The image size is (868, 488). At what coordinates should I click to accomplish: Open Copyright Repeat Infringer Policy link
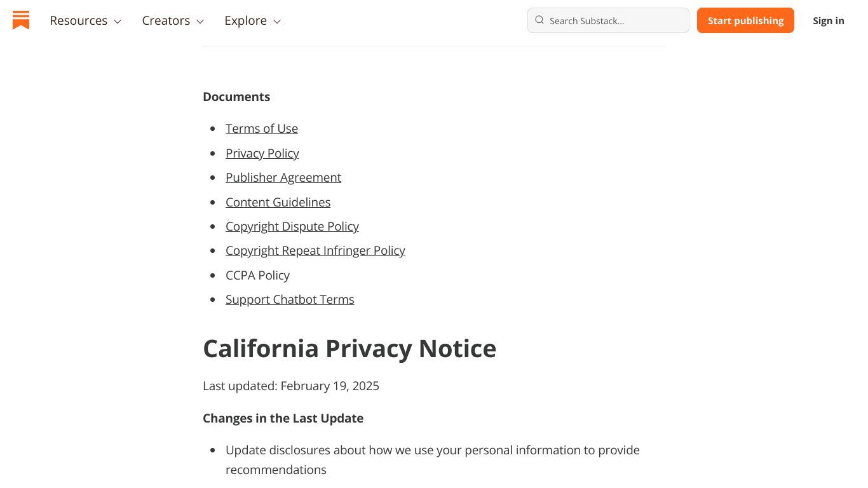(315, 250)
